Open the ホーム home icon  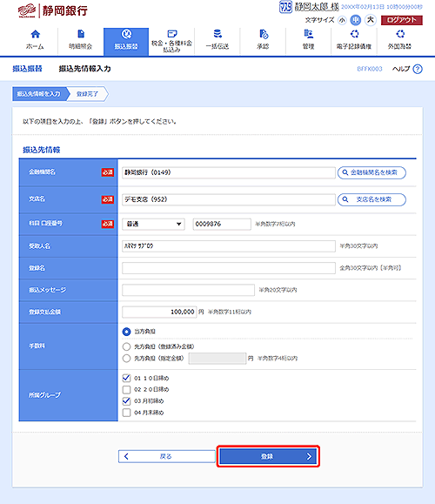[x=36, y=34]
